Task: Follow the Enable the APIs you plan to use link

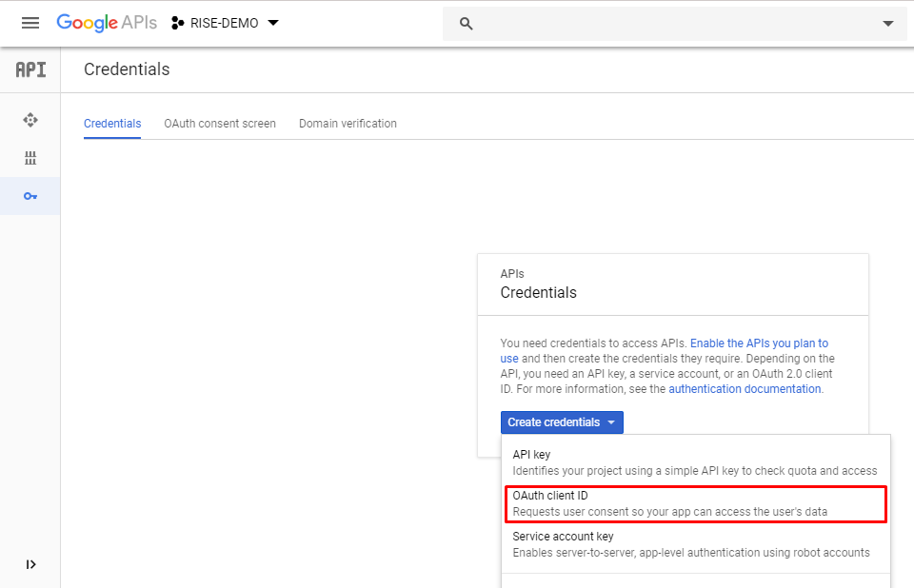Action: (x=759, y=343)
